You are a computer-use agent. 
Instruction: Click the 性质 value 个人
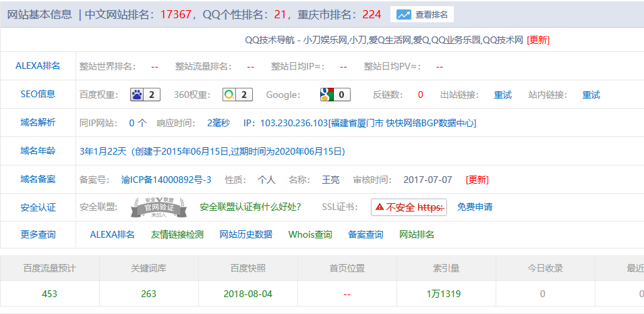tap(266, 180)
